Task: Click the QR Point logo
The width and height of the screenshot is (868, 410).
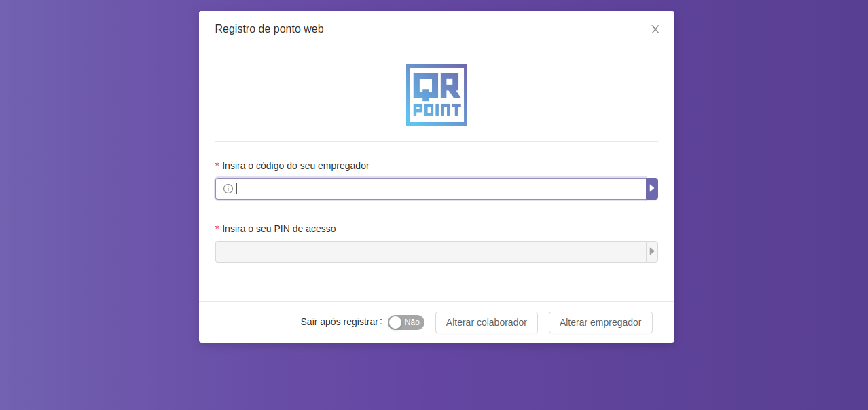Action: click(x=436, y=95)
